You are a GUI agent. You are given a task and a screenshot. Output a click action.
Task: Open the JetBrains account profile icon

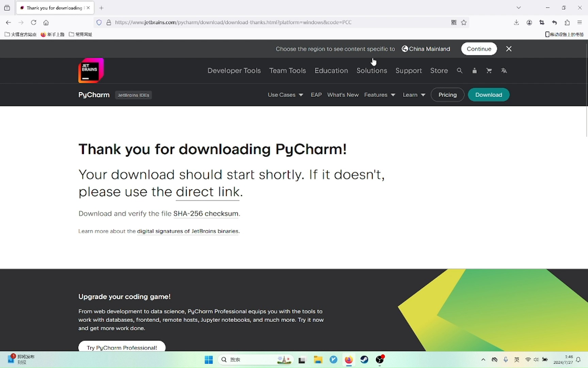click(475, 71)
